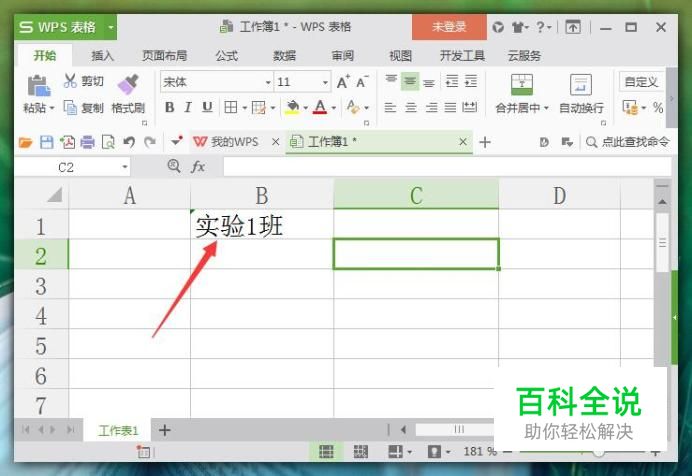Open the 合并居中 dropdown arrow
692x476 pixels.
pos(546,108)
